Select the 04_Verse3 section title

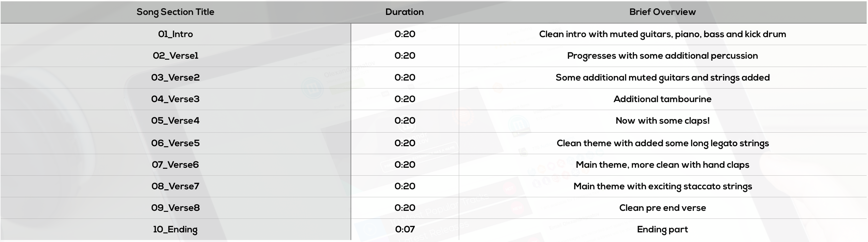(x=175, y=99)
